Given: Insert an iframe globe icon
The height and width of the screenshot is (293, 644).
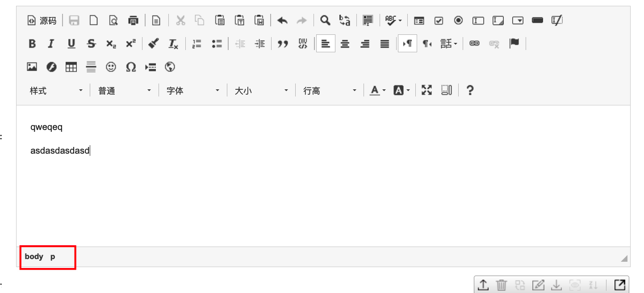Looking at the screenshot, I should [x=170, y=67].
